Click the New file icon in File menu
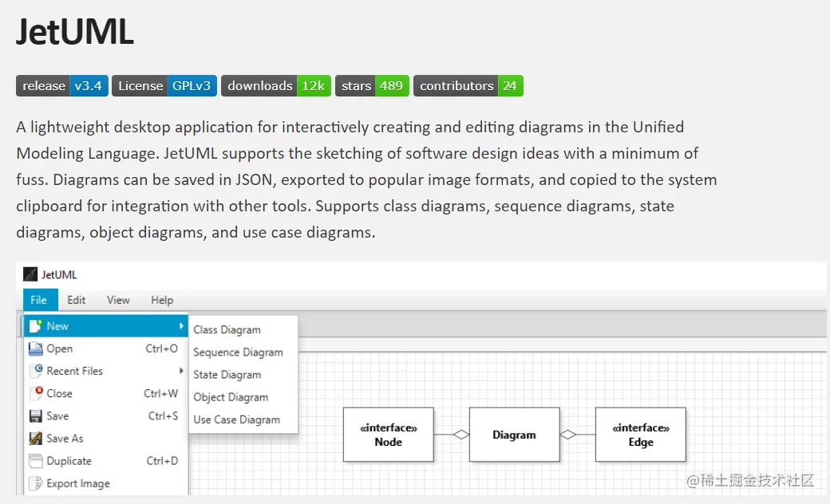 tap(35, 326)
